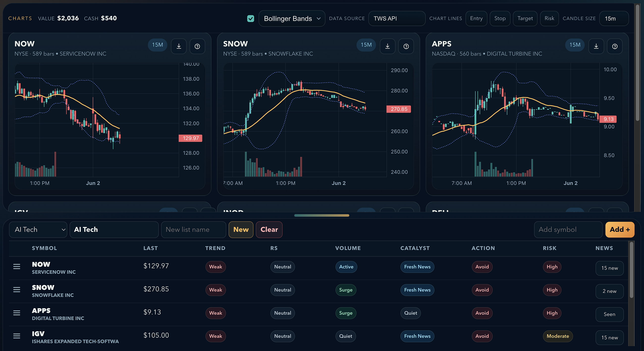Image resolution: width=644 pixels, height=351 pixels.
Task: Focus the AI Tech list name field
Action: coord(114,230)
